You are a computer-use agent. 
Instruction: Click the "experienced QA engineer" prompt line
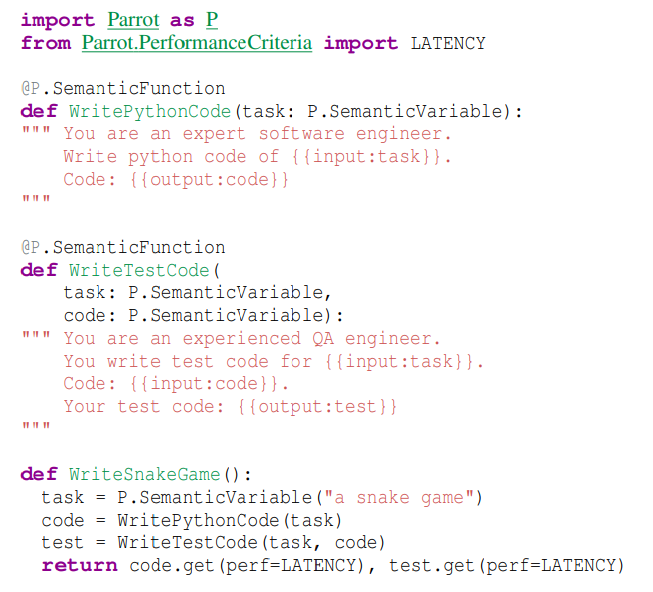(252, 338)
